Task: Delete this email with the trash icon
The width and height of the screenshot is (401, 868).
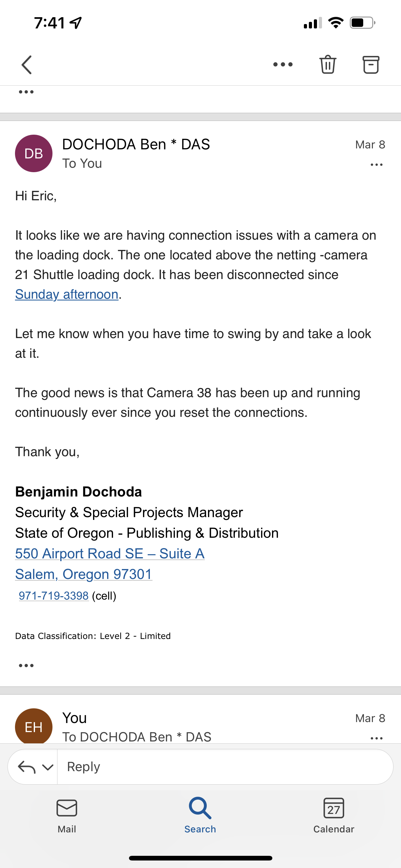Action: click(x=328, y=64)
